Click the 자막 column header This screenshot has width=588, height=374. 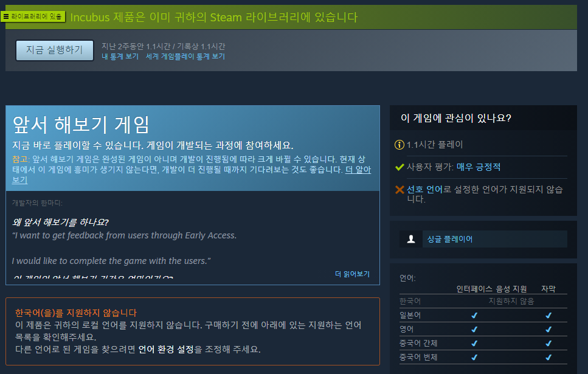tap(548, 289)
